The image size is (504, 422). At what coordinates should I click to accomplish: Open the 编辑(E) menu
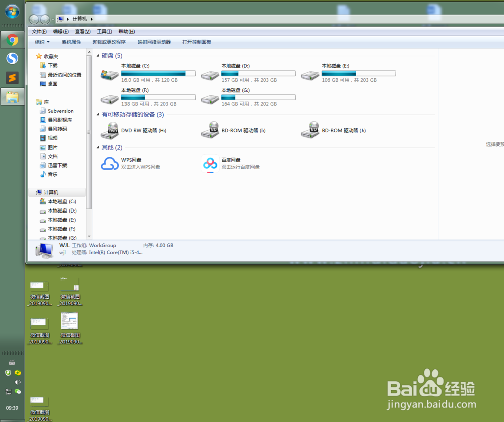pos(61,31)
